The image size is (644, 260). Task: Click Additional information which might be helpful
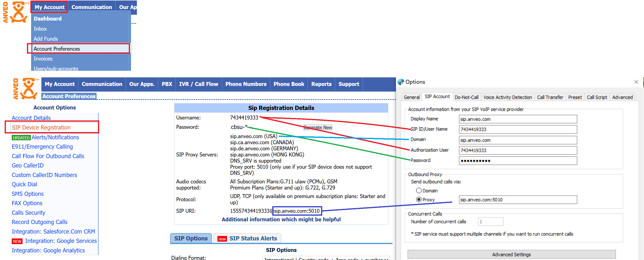pos(281,219)
